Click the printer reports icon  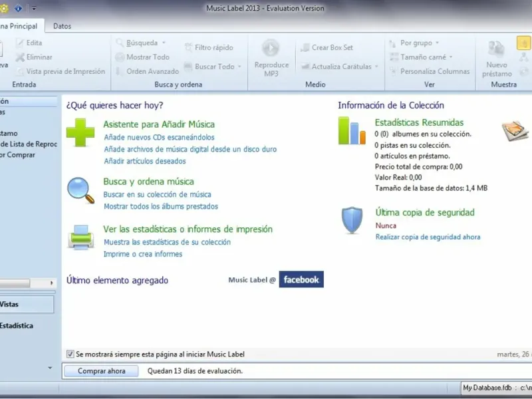80,237
